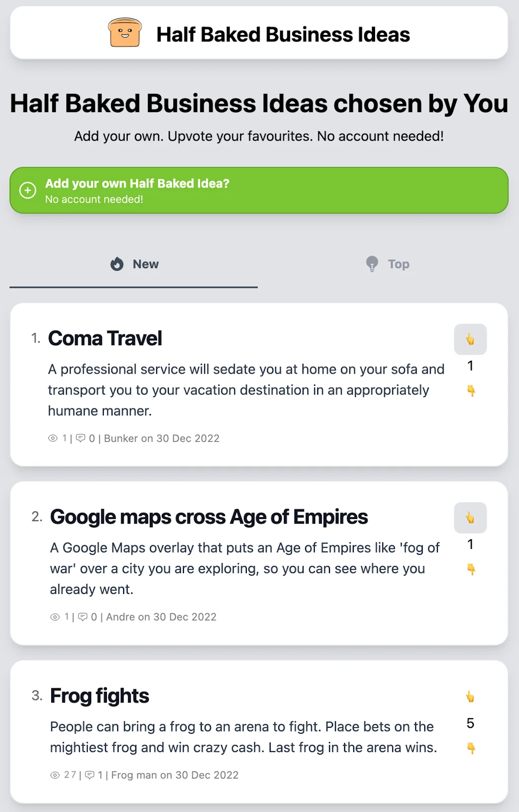The height and width of the screenshot is (812, 519).
Task: Click the plus circle icon in green banner
Action: pos(28,191)
